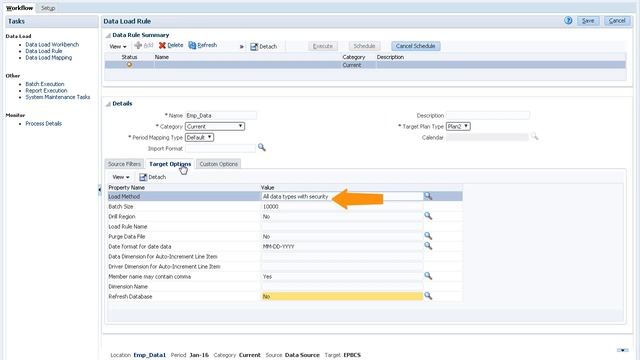Collapse the Data Rule Summary section
The width and height of the screenshot is (640, 360).
[x=108, y=36]
